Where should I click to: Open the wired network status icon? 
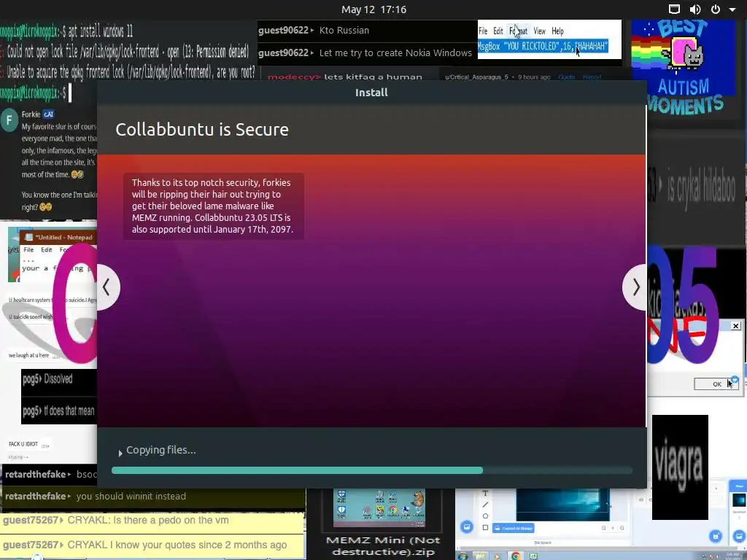[x=674, y=9]
